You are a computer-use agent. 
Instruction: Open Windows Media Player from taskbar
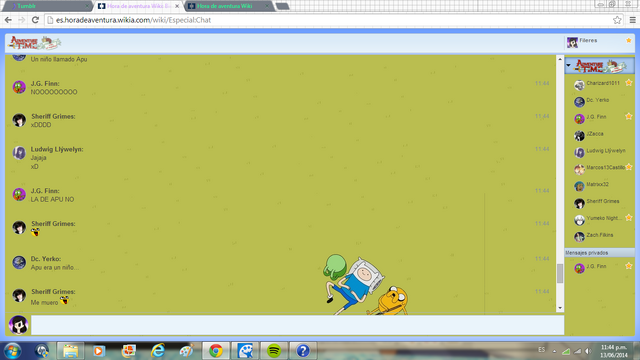coord(98,351)
